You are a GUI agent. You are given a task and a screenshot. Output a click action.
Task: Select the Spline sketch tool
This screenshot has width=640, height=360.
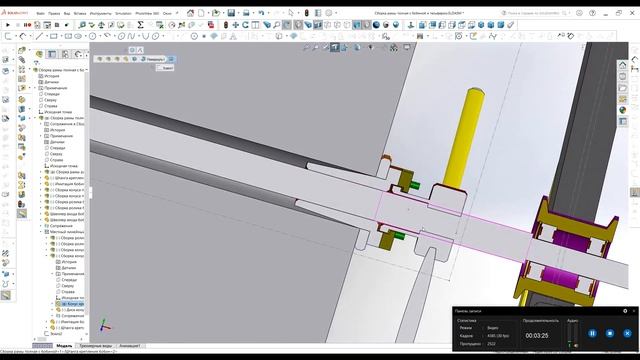131,36
